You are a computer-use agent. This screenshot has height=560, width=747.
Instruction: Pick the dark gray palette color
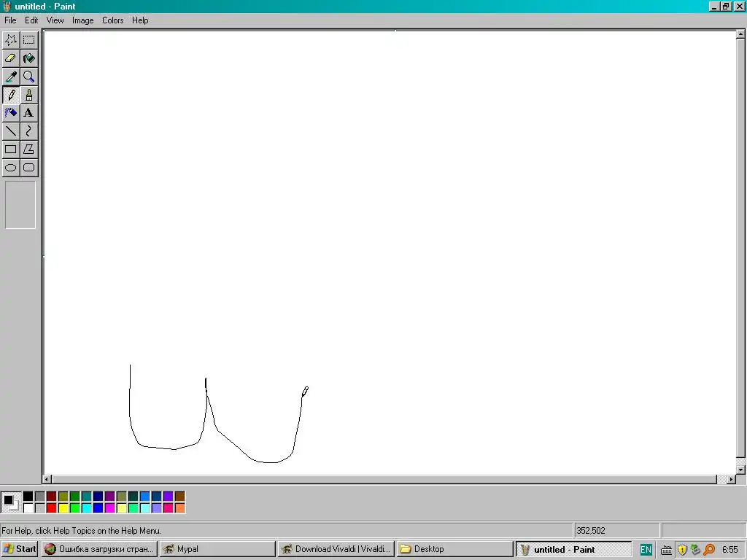(40, 497)
